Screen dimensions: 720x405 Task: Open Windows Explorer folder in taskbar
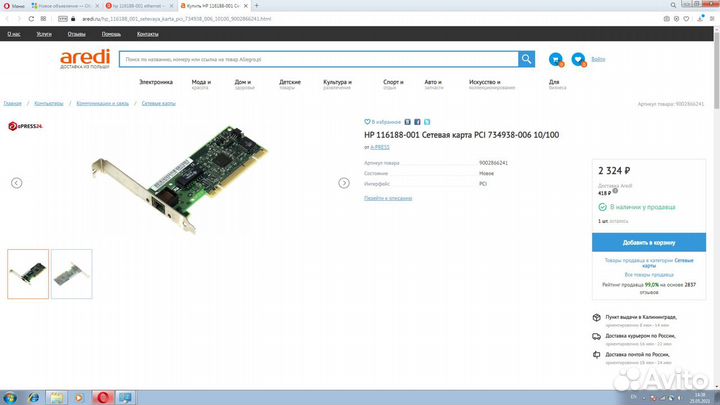pyautogui.click(x=56, y=398)
